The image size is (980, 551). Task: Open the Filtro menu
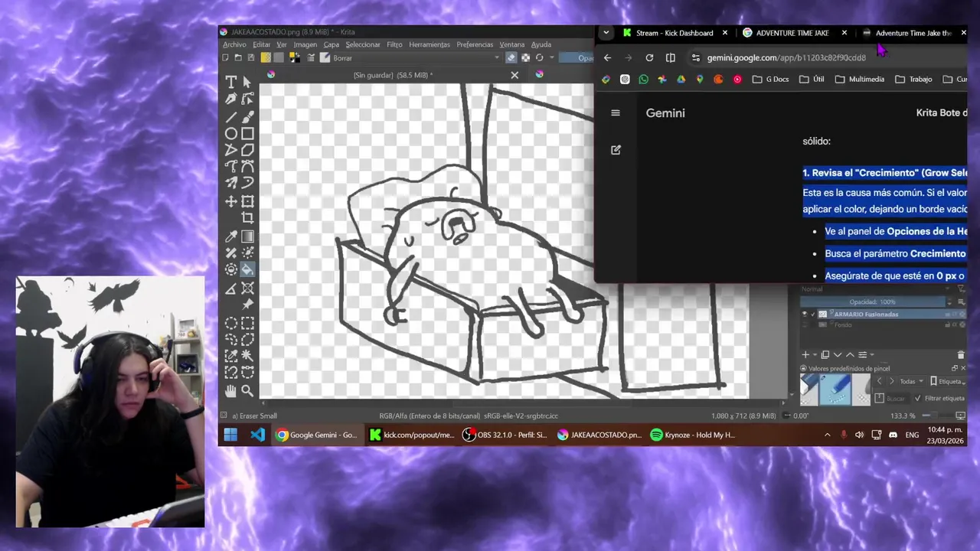[x=394, y=44]
